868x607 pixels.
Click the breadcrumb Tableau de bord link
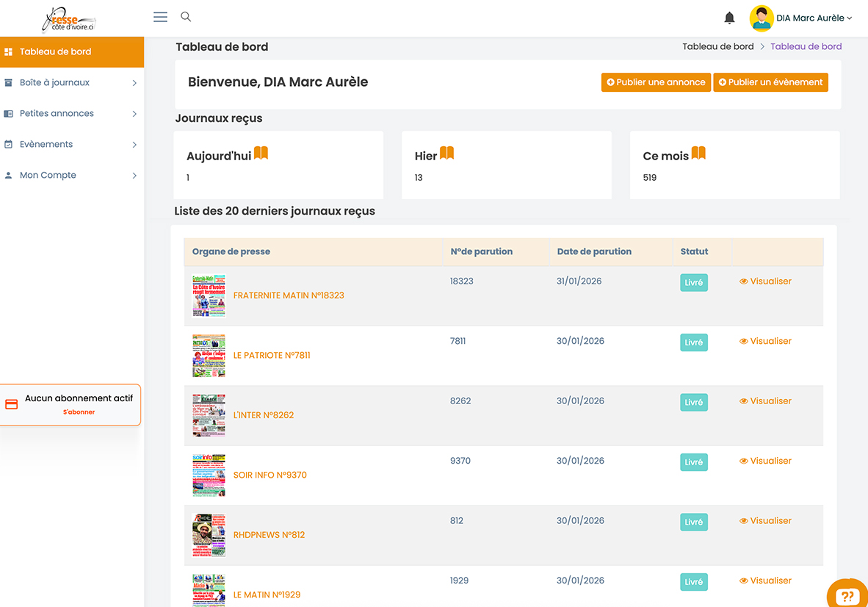[718, 46]
